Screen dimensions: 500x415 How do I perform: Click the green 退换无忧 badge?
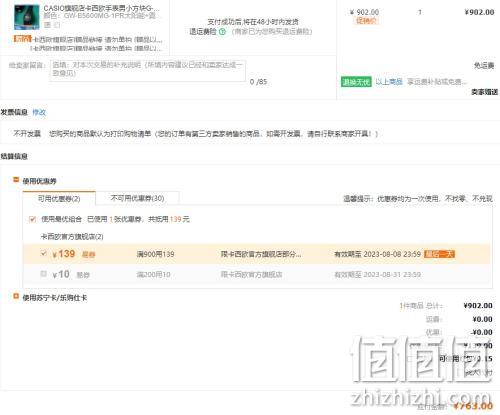click(356, 82)
